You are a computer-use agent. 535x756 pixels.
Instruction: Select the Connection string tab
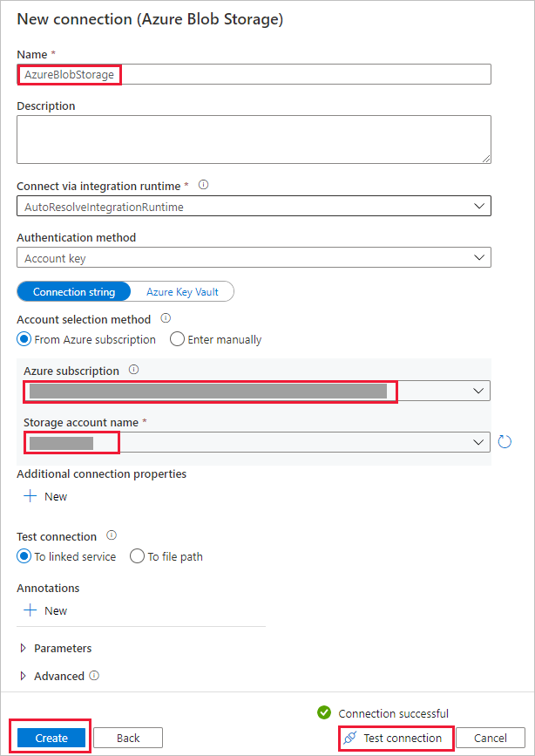[74, 291]
